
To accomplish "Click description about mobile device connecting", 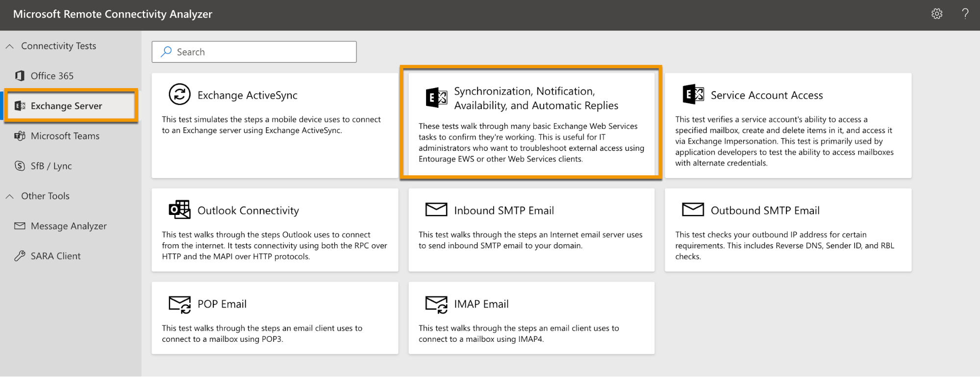I will (x=271, y=125).
